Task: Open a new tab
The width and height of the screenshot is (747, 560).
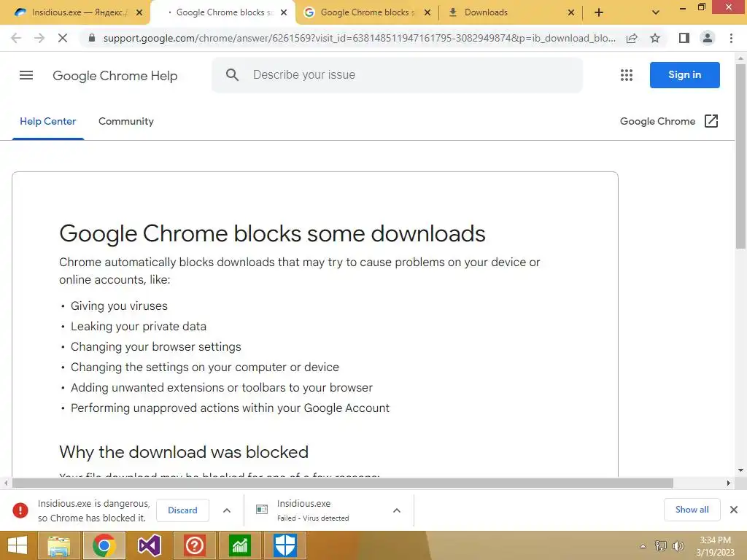Action: click(599, 12)
